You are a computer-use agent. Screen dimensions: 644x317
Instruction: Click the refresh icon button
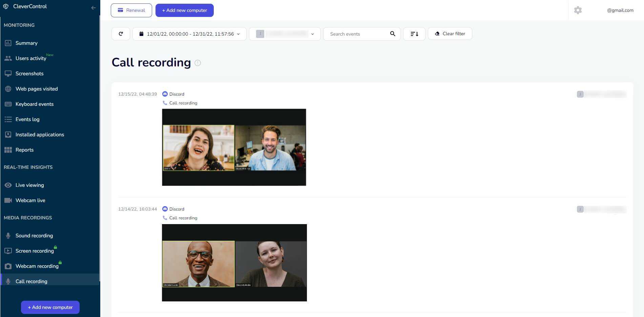coord(121,34)
